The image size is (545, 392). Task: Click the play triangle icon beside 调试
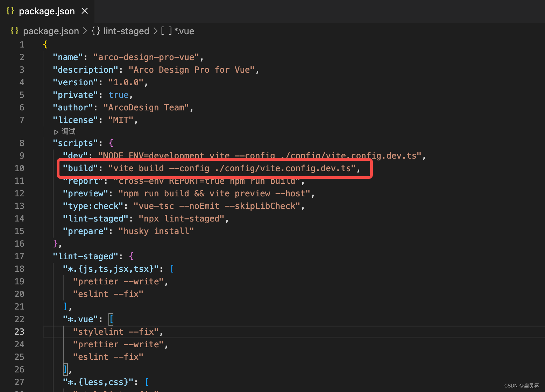[x=56, y=132]
